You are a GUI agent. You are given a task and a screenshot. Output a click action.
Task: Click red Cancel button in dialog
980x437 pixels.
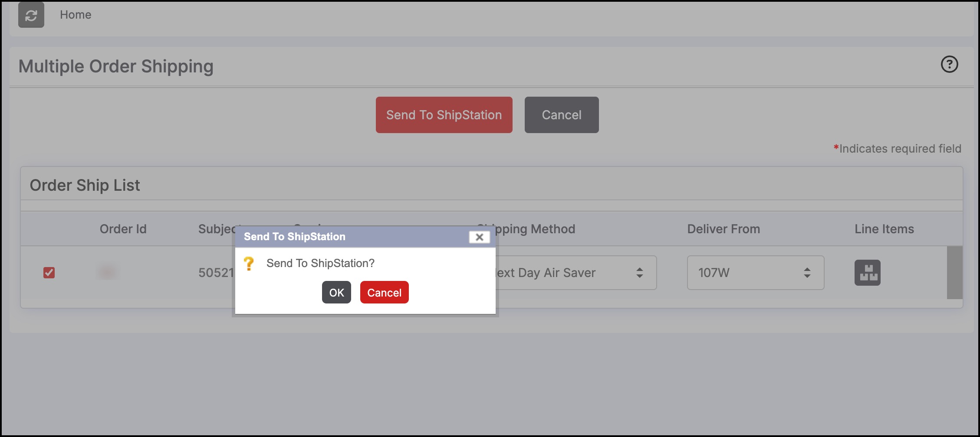pos(384,293)
